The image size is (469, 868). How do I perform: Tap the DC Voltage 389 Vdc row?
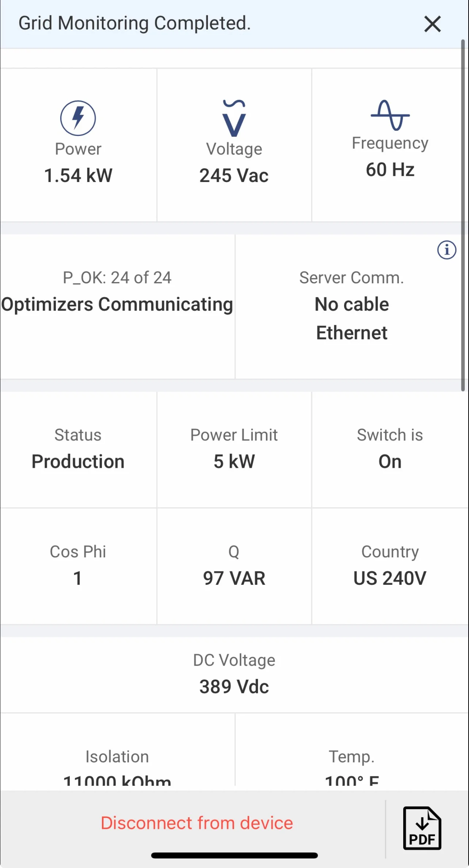pos(234,674)
